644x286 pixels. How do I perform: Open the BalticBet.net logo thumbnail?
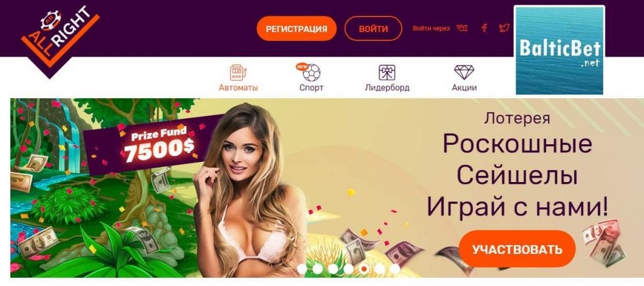coord(559,50)
